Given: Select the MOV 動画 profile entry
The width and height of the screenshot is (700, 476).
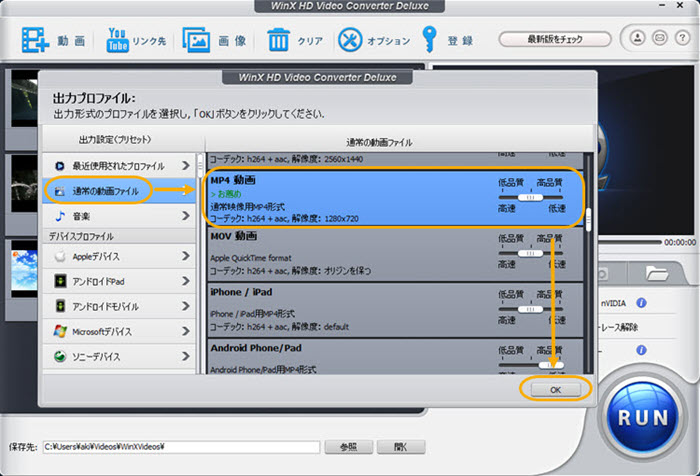Looking at the screenshot, I should pos(395,254).
